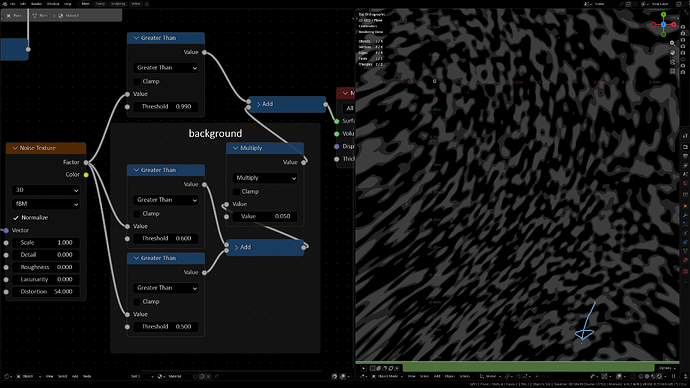Click the Scale 1.000 slider field
690x388 pixels.
(45, 242)
